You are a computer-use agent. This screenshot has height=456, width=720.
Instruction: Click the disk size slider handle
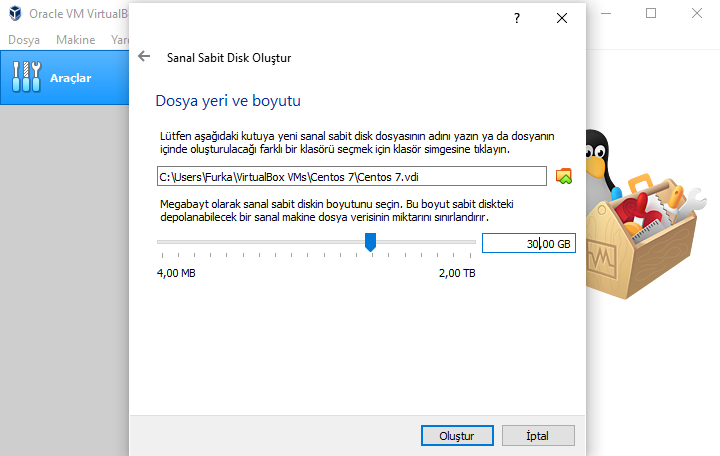tap(371, 242)
